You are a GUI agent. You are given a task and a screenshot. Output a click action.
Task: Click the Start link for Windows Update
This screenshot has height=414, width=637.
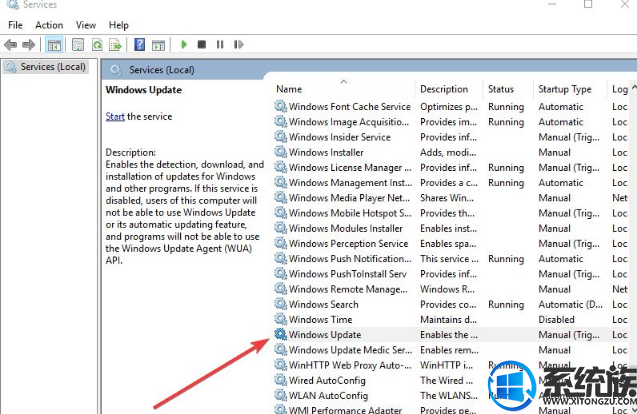coord(115,117)
